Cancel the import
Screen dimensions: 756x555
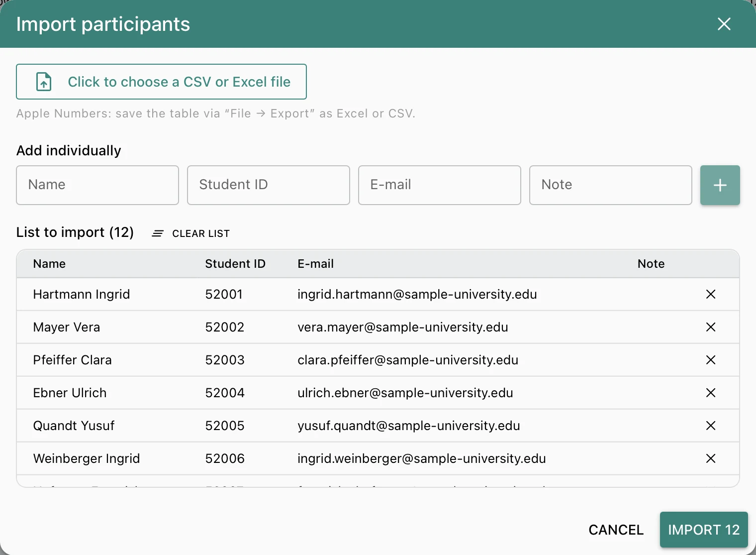point(616,530)
